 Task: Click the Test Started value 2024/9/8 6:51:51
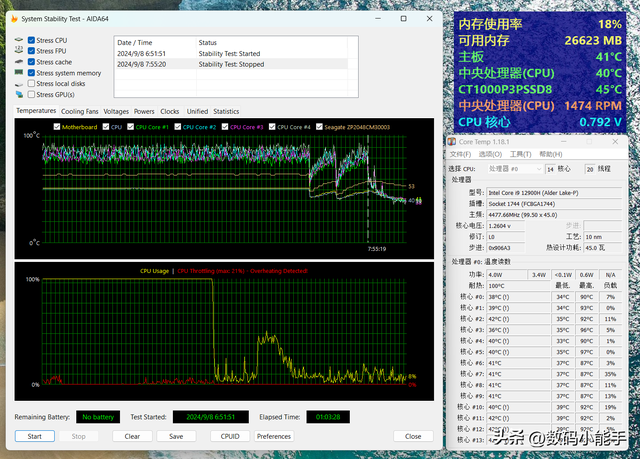click(x=211, y=417)
